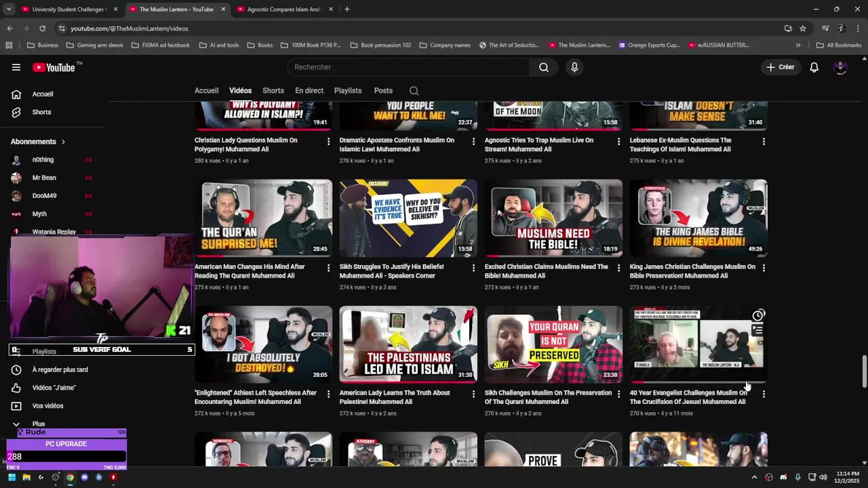This screenshot has width=868, height=488.
Task: Open Windows Start menu
Action: (x=12, y=477)
